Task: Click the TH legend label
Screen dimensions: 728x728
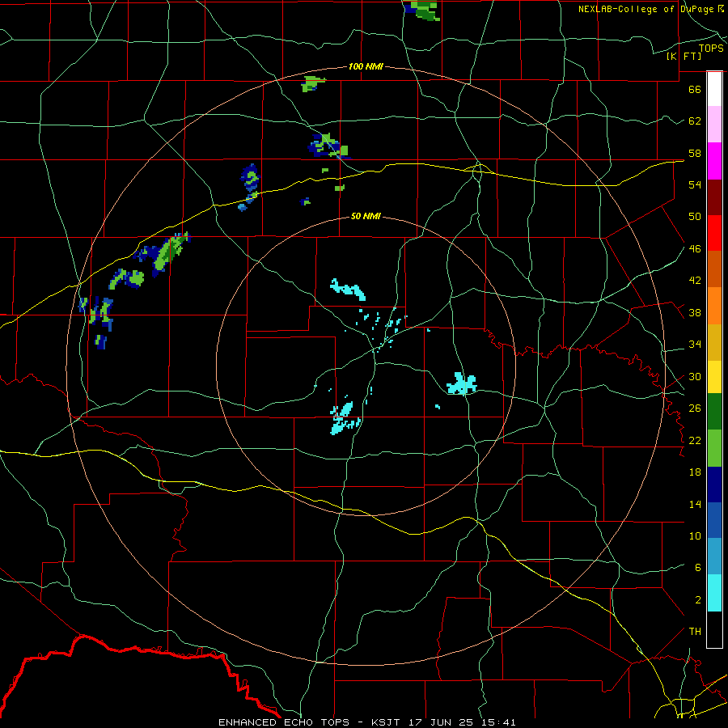Action: point(695,632)
